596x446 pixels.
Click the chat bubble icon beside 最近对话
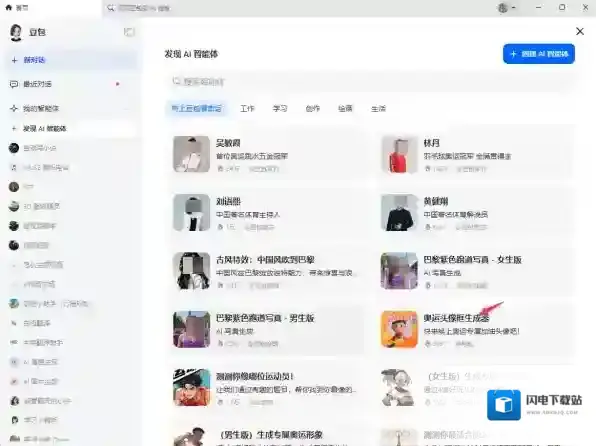(14, 84)
